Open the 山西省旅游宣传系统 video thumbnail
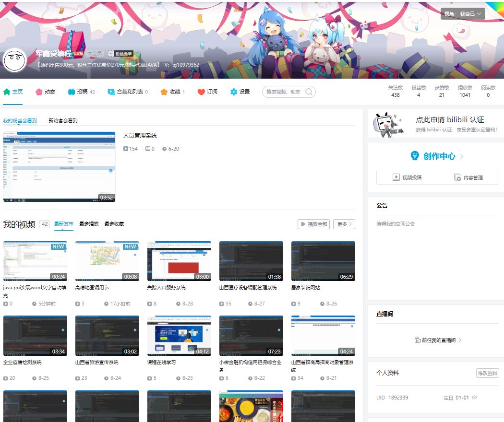This screenshot has width=504, height=422. tap(108, 336)
